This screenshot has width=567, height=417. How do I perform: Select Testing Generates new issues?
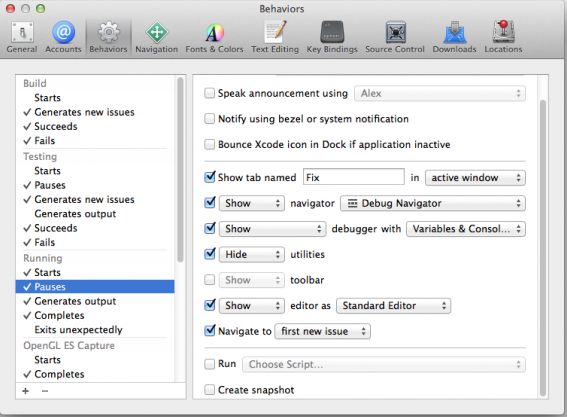(x=95, y=199)
